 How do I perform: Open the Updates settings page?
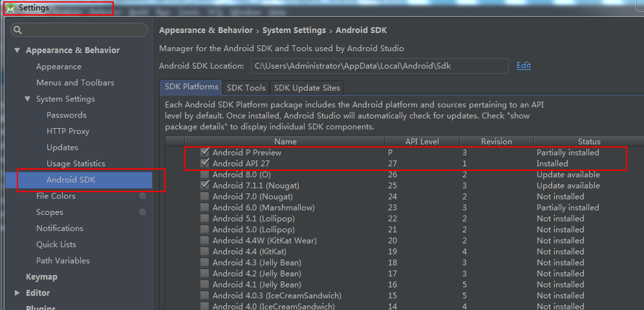tap(63, 147)
